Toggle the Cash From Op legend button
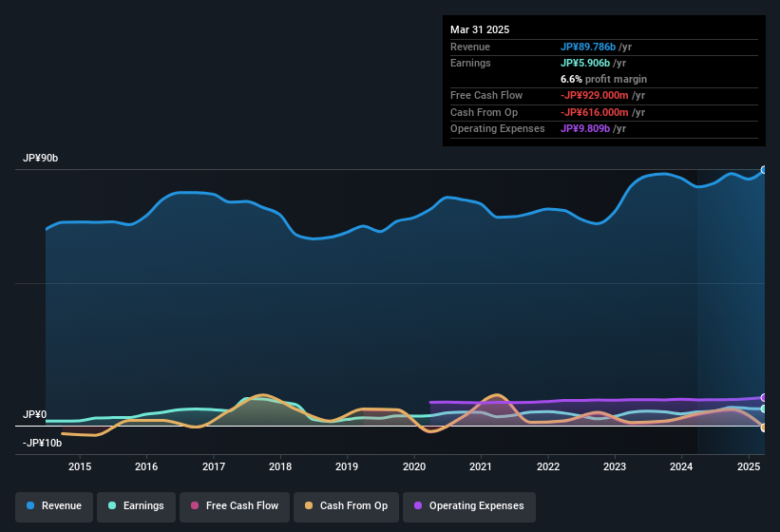The image size is (780, 532). click(346, 506)
